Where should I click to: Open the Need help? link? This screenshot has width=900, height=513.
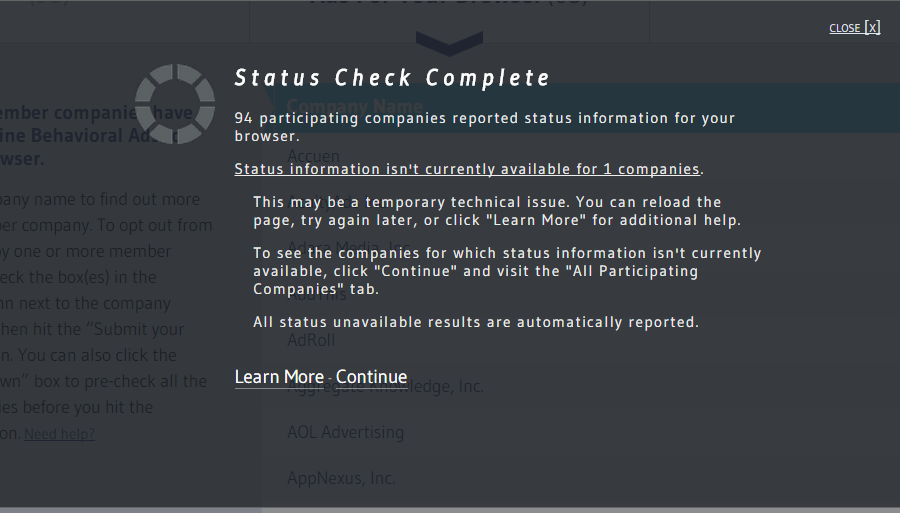point(60,434)
